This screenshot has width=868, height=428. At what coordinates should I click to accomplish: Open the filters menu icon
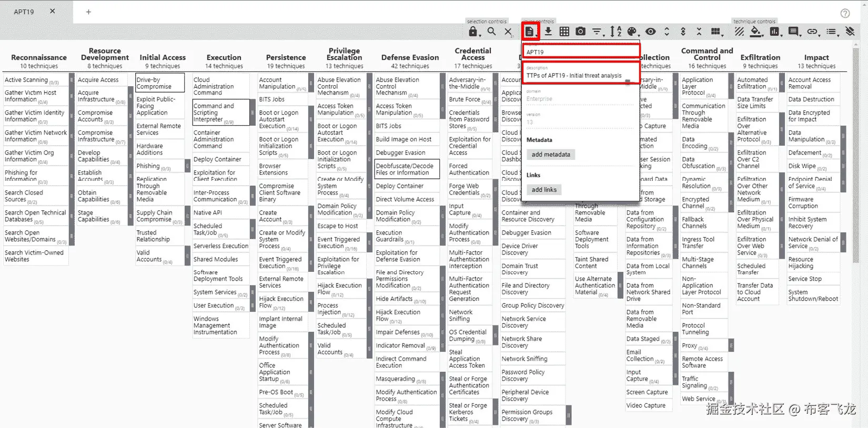pos(597,32)
